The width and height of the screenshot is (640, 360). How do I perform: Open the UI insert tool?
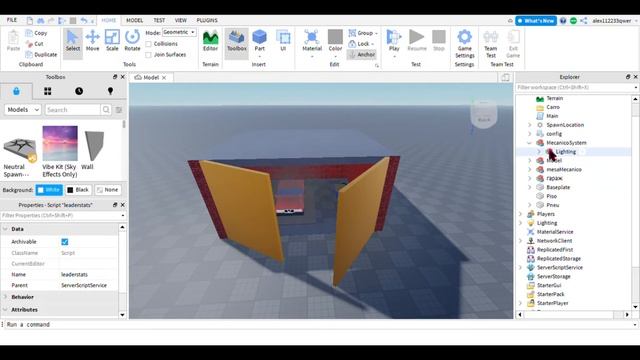click(283, 41)
